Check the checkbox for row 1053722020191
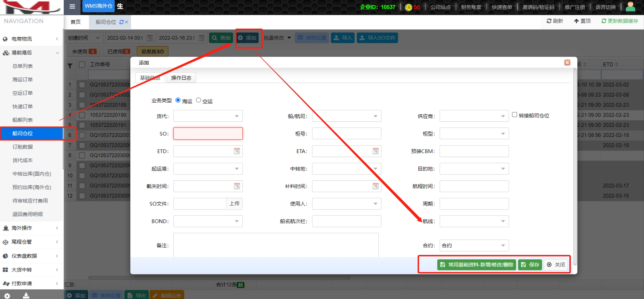This screenshot has width=644, height=299. click(x=82, y=125)
